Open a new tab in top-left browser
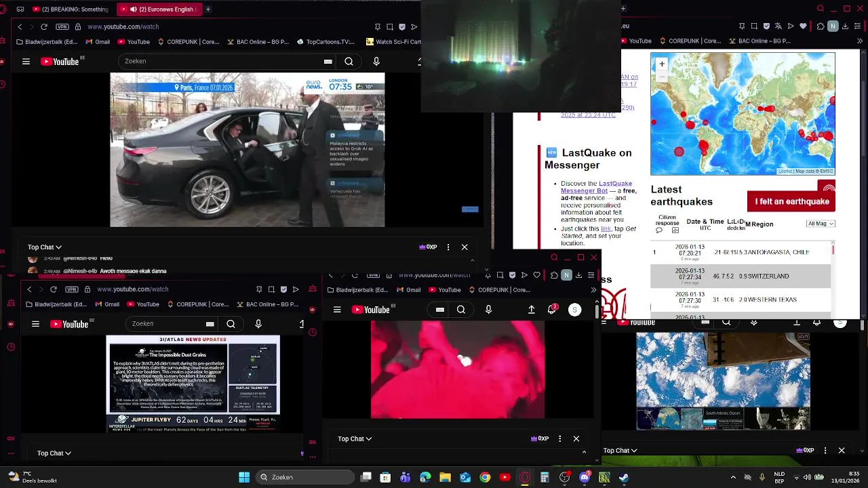 point(208,9)
